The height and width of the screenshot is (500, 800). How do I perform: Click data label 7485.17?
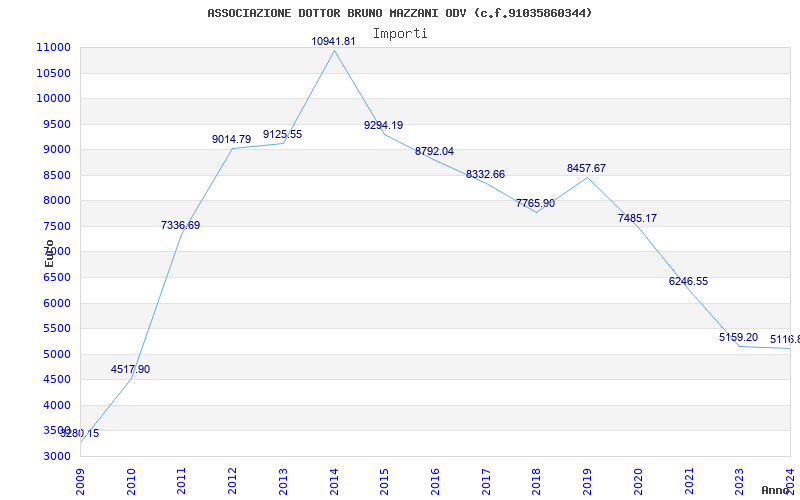click(637, 218)
